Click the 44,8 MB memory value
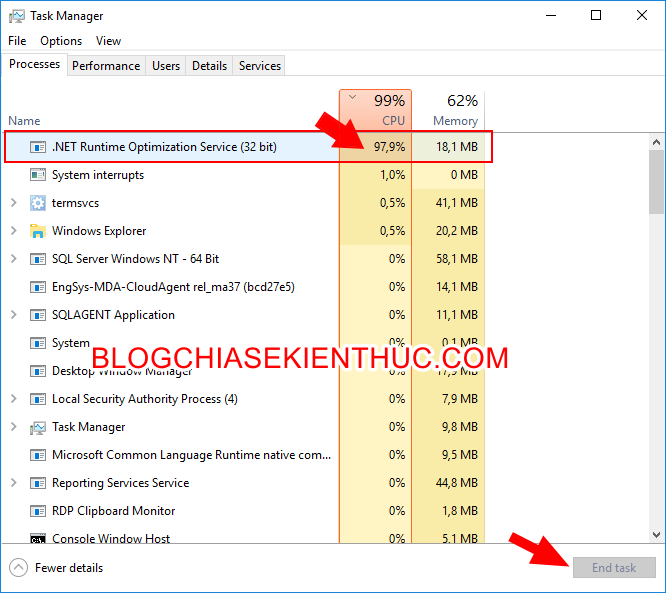This screenshot has height=593, width=666. click(457, 483)
